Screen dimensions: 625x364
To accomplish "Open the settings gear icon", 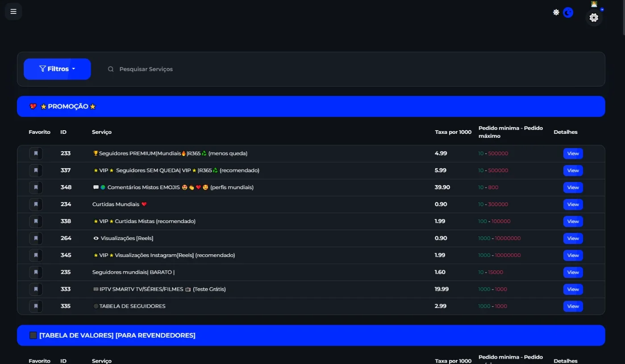I will point(594,18).
